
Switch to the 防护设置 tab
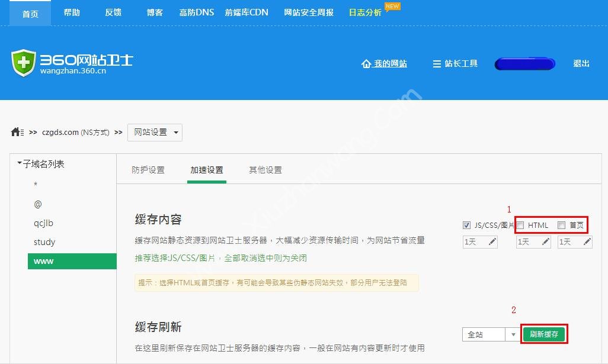pos(148,169)
